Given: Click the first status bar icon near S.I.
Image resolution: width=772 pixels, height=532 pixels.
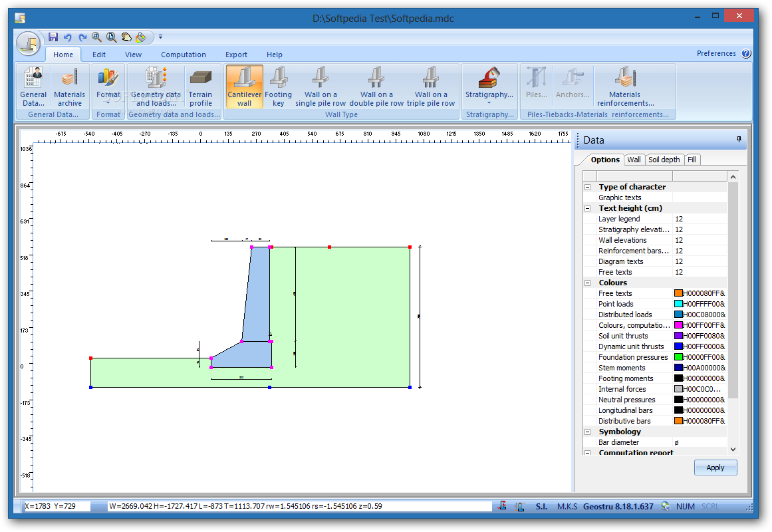Looking at the screenshot, I should coord(502,506).
